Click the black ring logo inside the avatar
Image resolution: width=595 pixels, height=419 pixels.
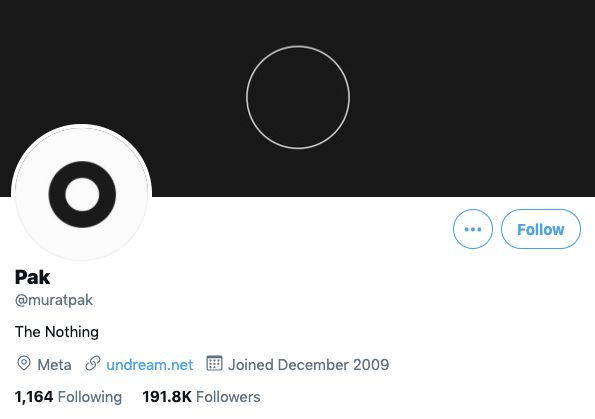[x=82, y=194]
